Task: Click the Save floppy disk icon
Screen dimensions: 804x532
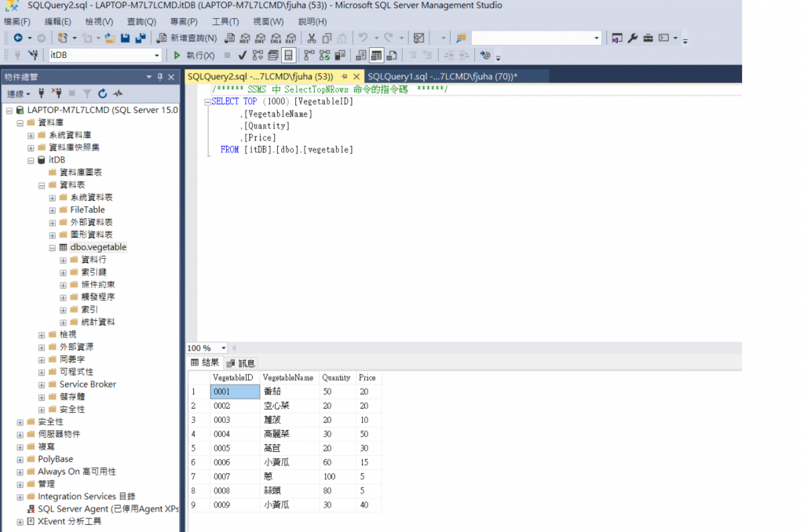Action: (x=125, y=38)
